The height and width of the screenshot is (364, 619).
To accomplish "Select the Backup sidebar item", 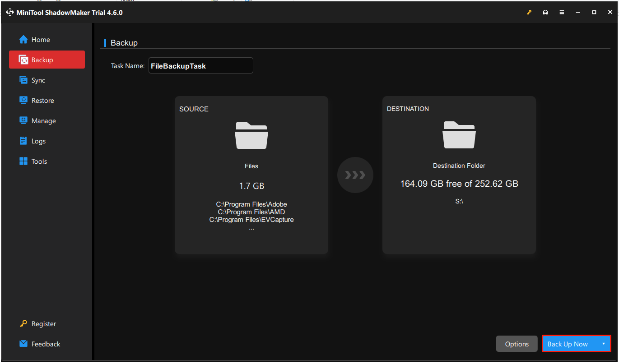I will click(x=47, y=60).
